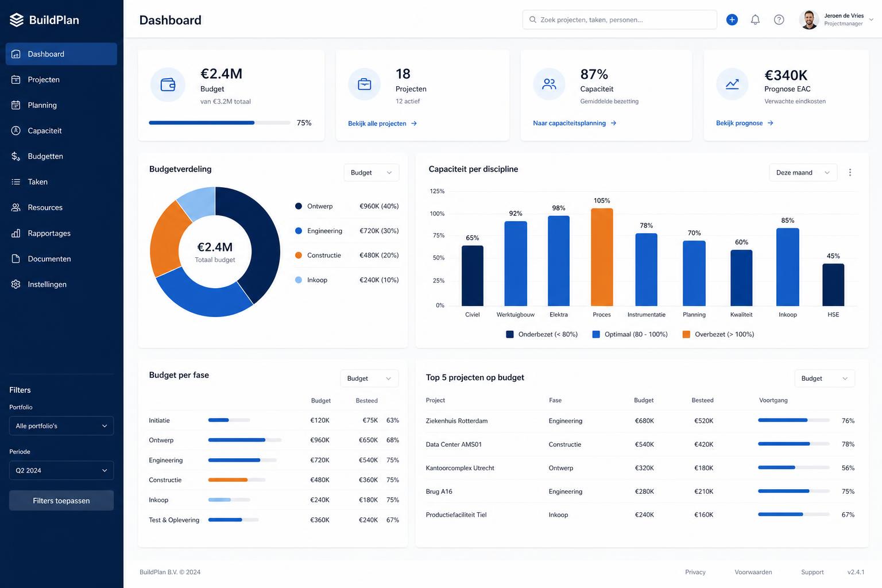This screenshot has width=882, height=588.
Task: Click the Rapportages chart icon
Action: [16, 233]
